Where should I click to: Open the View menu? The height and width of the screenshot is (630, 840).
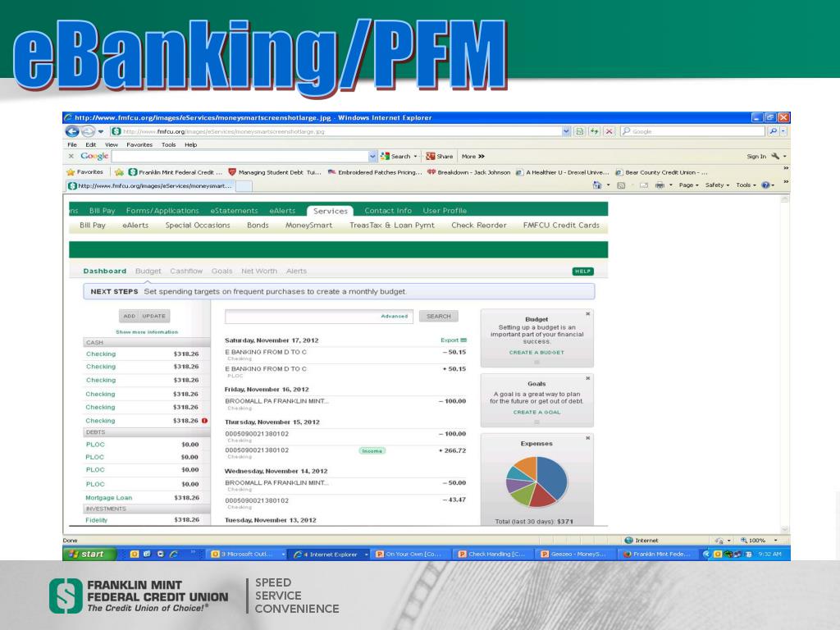(x=112, y=144)
